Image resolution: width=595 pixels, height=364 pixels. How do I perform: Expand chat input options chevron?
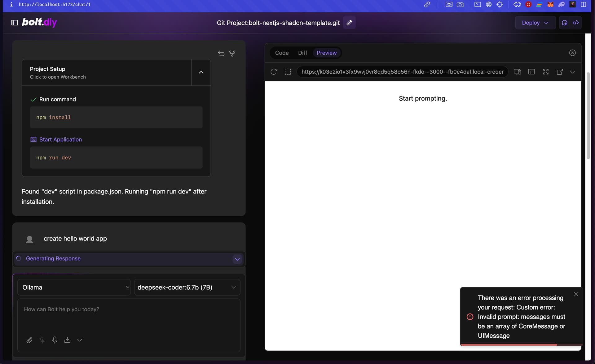[x=80, y=340]
